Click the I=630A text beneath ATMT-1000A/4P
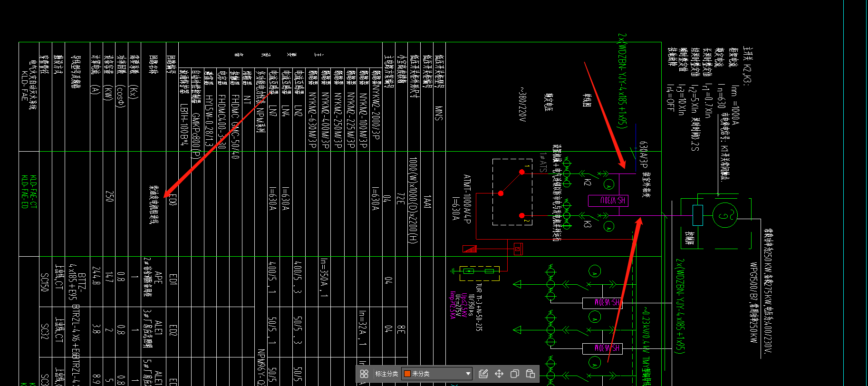868x386 pixels. (x=455, y=208)
